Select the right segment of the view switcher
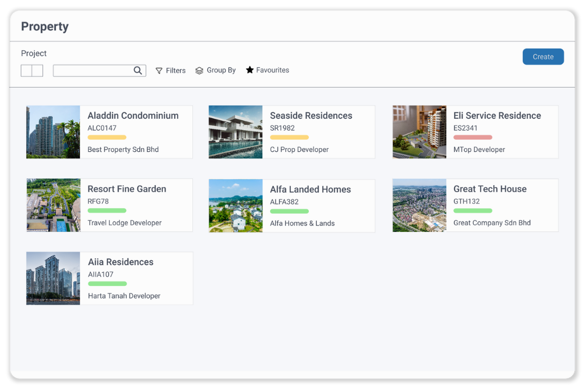Image resolution: width=588 pixels, height=392 pixels. pyautogui.click(x=38, y=71)
